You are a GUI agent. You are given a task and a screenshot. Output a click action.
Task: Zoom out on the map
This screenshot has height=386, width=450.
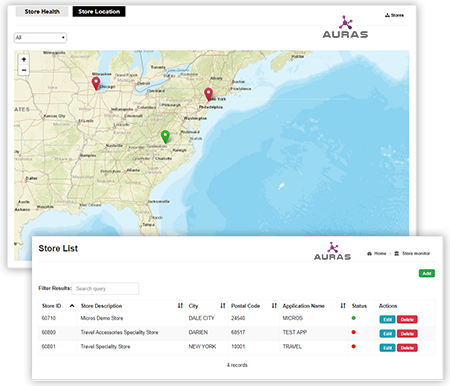(24, 70)
